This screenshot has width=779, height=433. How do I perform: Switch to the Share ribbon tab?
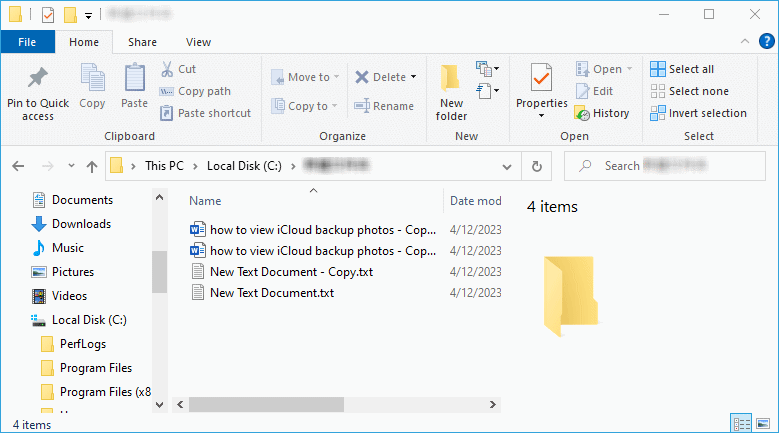142,42
